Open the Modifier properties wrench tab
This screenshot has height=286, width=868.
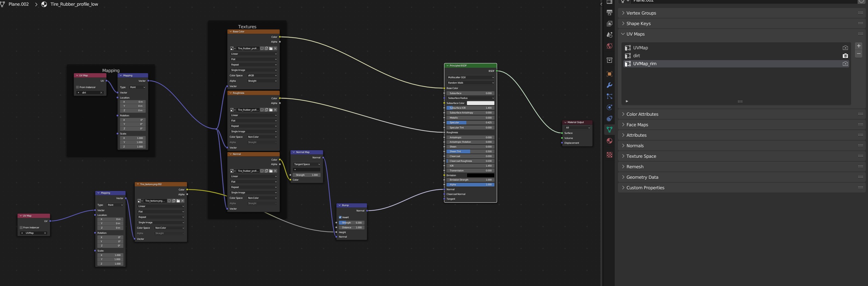point(609,85)
